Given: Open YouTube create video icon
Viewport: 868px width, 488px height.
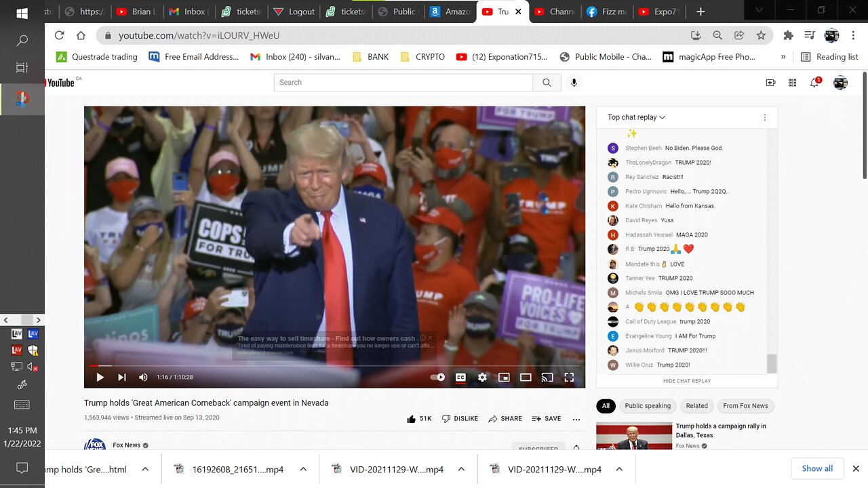Looking at the screenshot, I should (x=770, y=83).
